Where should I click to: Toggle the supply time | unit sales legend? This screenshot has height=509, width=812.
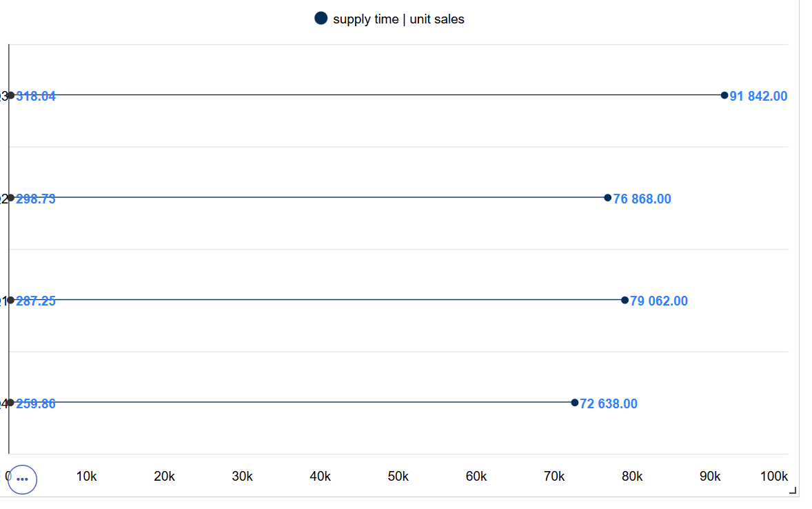pos(389,19)
